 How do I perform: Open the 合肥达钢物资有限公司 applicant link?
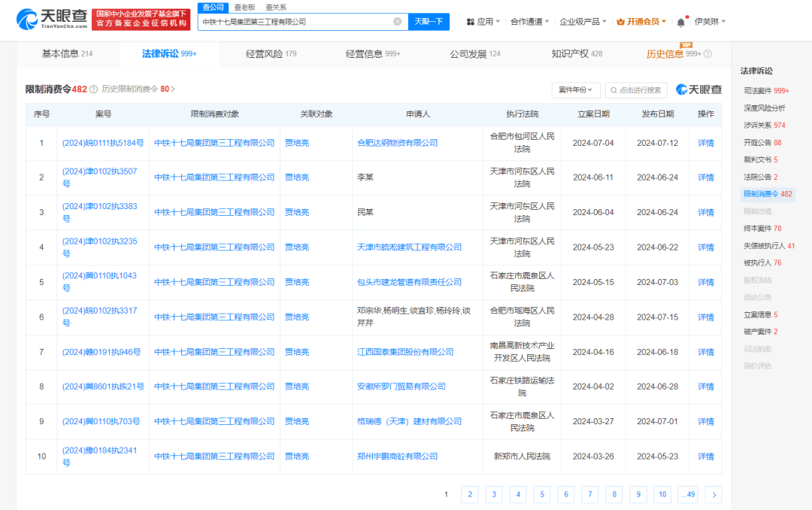click(397, 143)
